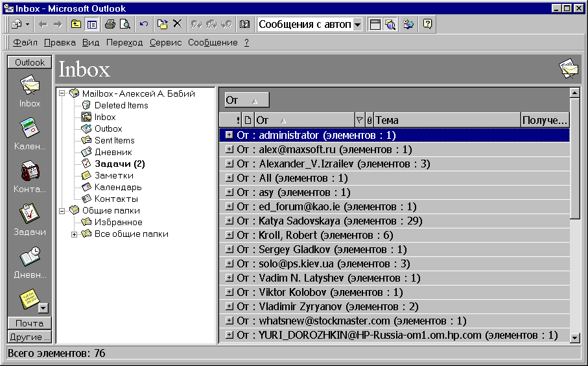Select Дневник folder in tree
The height and width of the screenshot is (366, 588).
113,152
